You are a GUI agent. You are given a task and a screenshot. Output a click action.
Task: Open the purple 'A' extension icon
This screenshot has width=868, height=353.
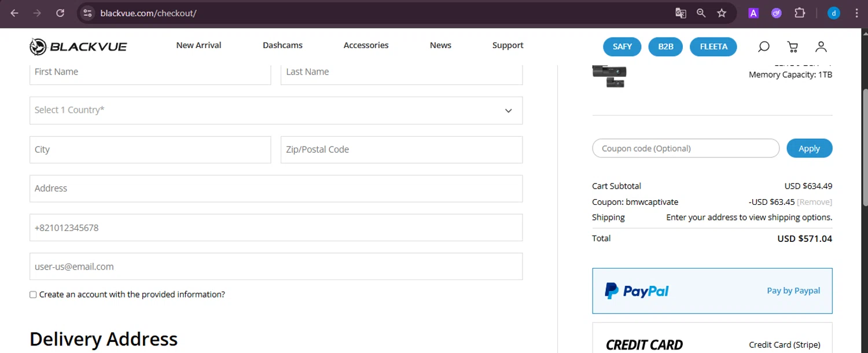click(753, 13)
